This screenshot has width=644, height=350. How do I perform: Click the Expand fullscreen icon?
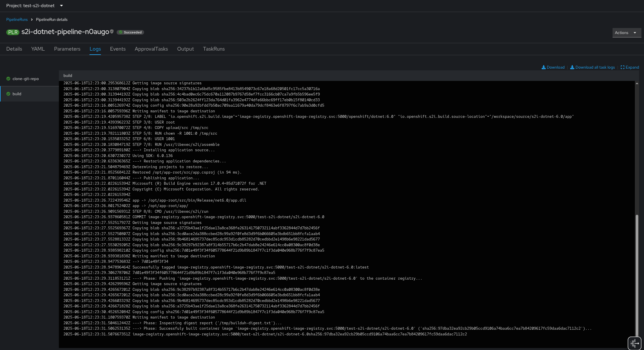622,67
